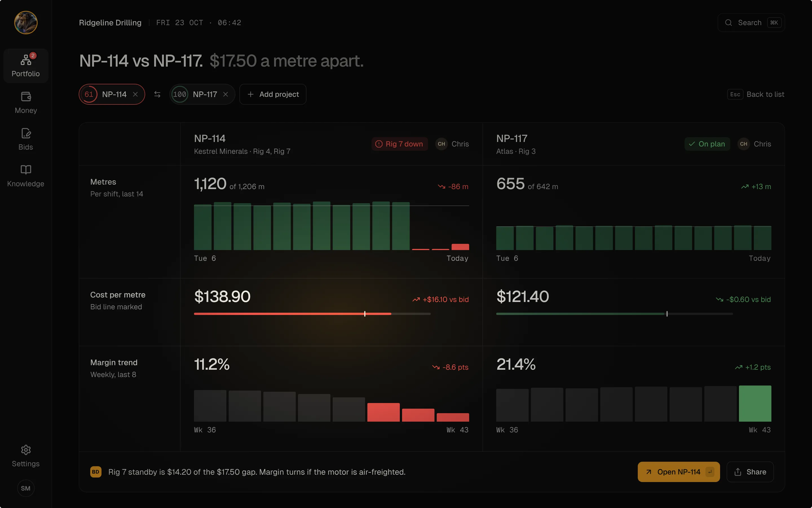Open the Portfolio section in sidebar
The width and height of the screenshot is (812, 508).
point(26,65)
